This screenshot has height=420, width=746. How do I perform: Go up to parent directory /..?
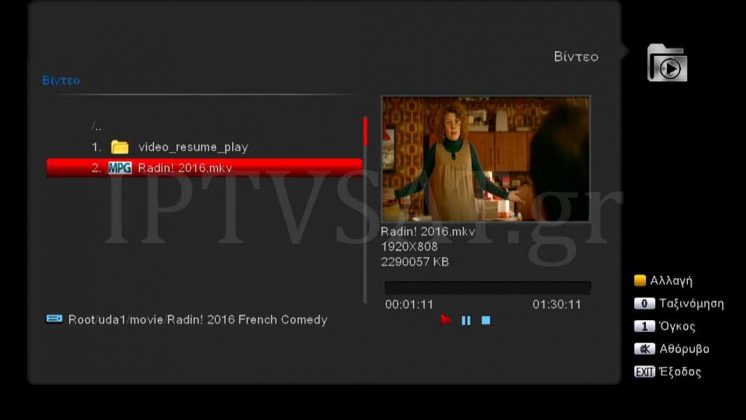[x=97, y=127]
